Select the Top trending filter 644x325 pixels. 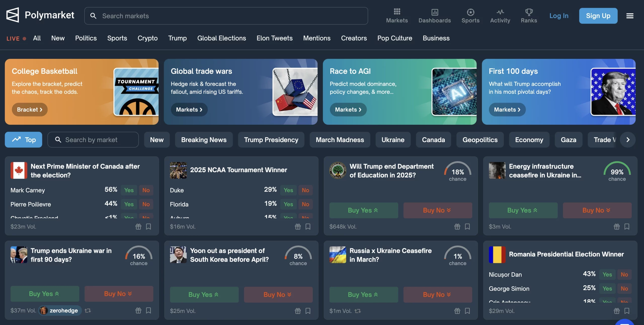tap(23, 140)
